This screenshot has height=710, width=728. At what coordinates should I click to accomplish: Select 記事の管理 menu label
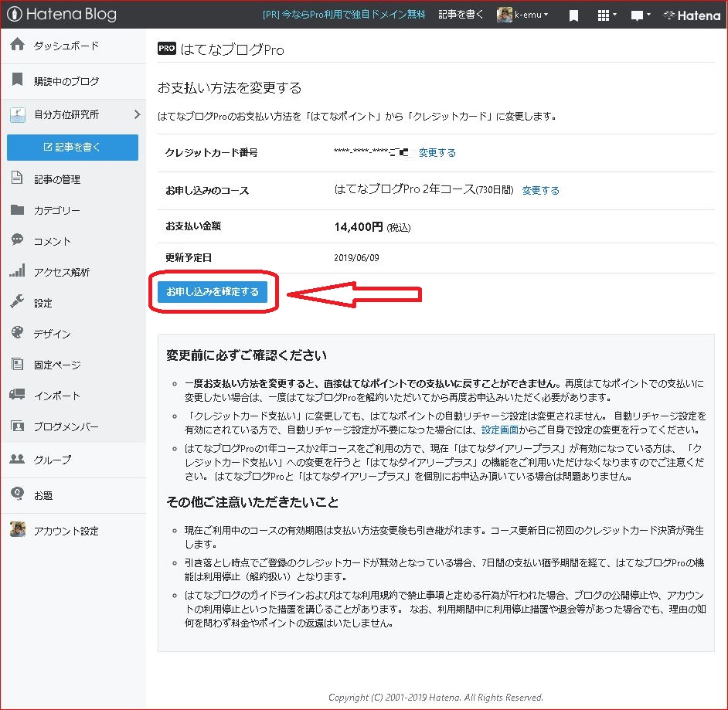coord(57,179)
